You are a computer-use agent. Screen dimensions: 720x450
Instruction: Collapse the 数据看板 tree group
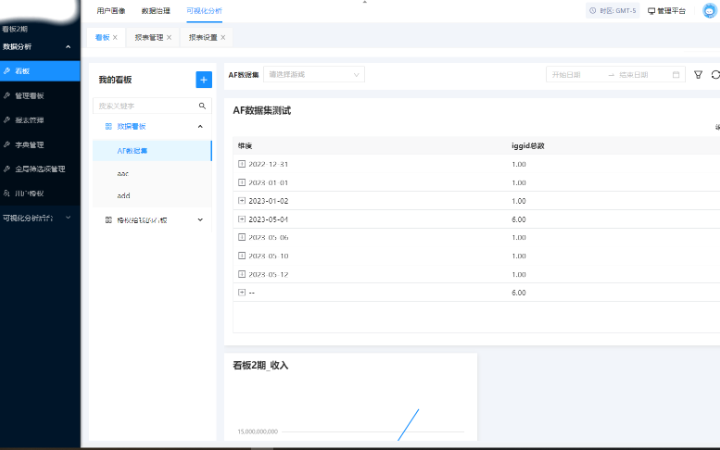[200, 127]
